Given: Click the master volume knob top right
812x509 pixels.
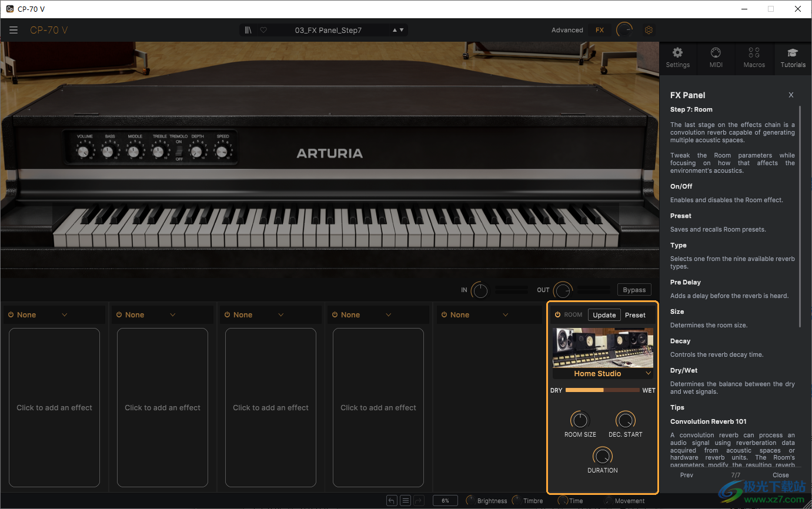Looking at the screenshot, I should coord(624,29).
